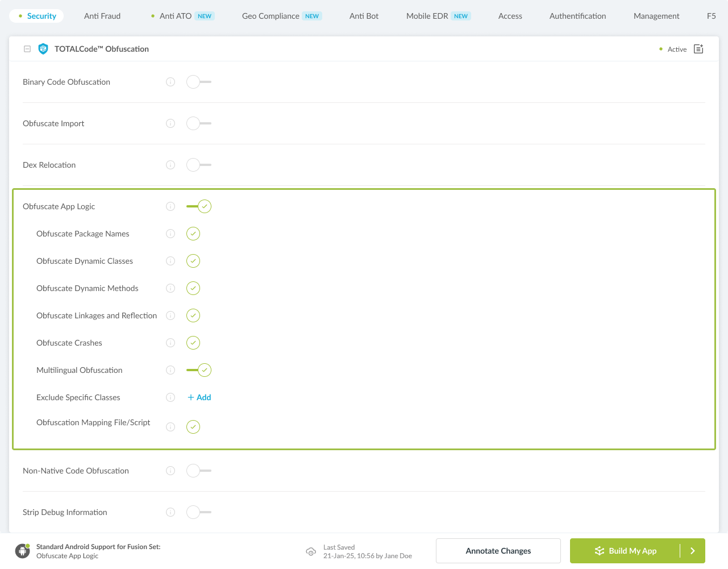Turn off Obfuscate App Logic switch
The image size is (728, 569).
point(199,206)
